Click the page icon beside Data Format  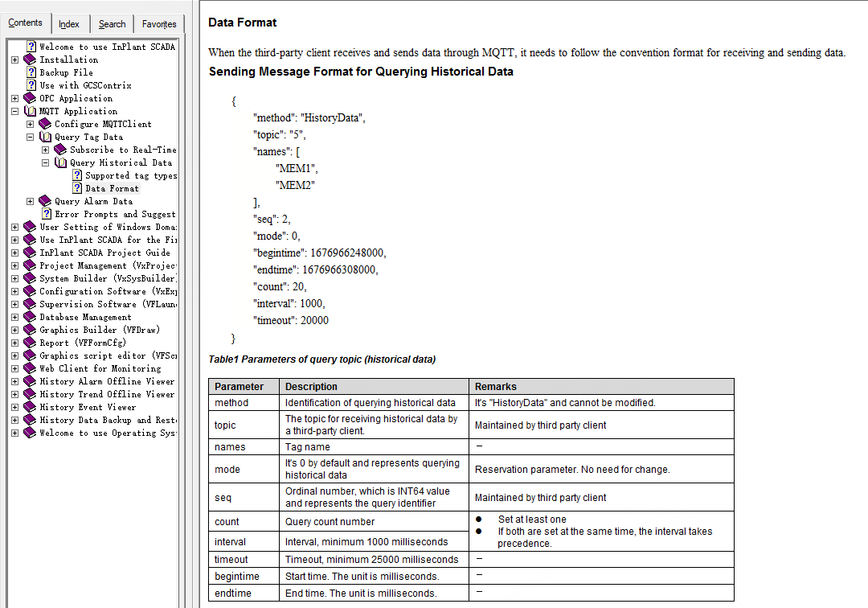click(77, 188)
